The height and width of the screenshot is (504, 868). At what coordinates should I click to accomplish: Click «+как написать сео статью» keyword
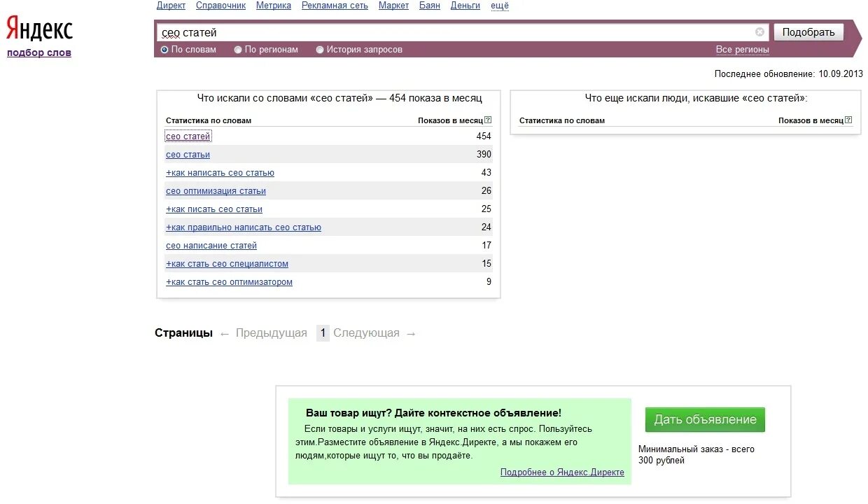point(220,172)
